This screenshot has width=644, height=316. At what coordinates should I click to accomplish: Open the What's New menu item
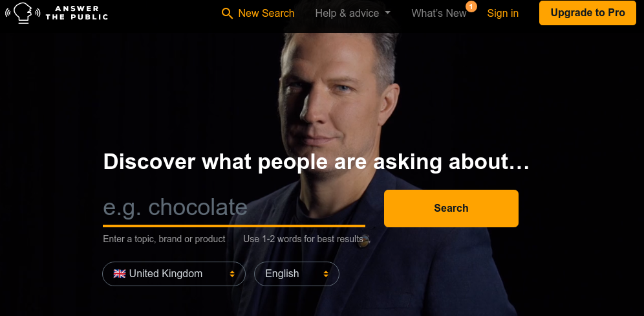point(438,13)
